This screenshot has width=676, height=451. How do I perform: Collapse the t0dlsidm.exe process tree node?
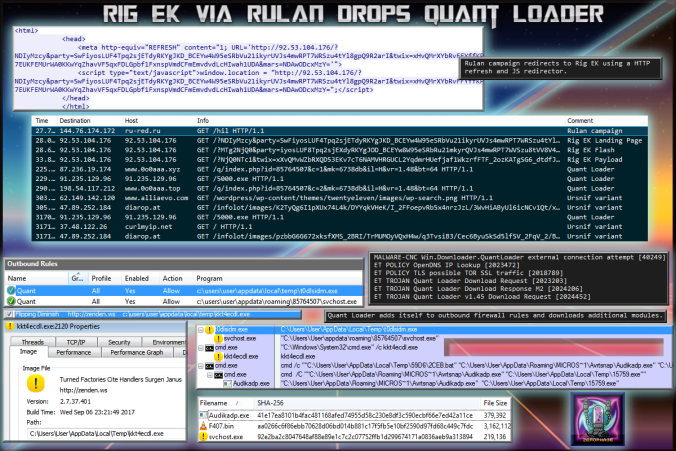(x=201, y=330)
